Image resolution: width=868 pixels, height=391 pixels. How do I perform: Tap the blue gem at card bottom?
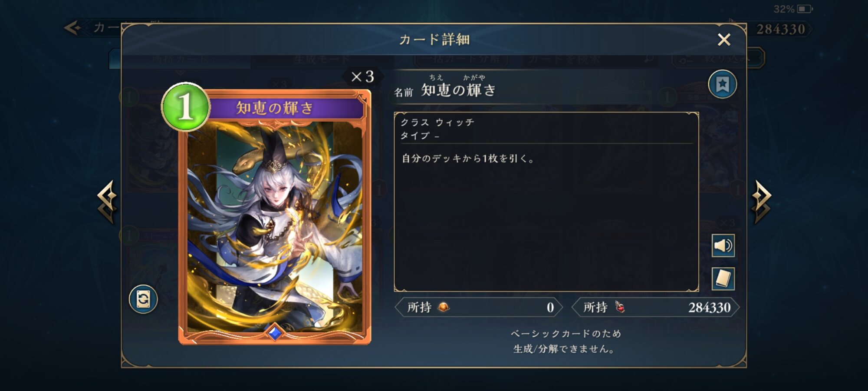coord(275,333)
